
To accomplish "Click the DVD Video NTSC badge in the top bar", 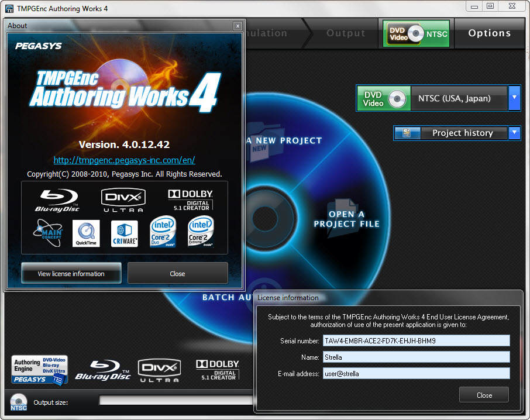I will coord(416,33).
